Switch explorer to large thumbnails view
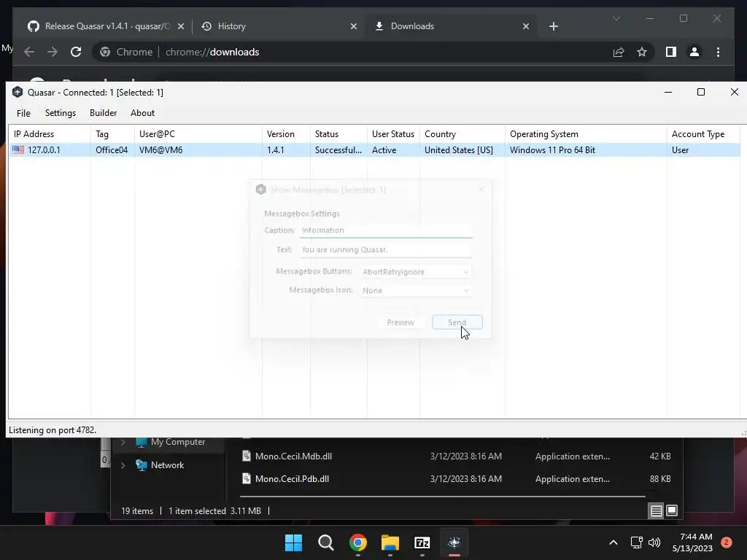This screenshot has width=747, height=560. pyautogui.click(x=672, y=510)
